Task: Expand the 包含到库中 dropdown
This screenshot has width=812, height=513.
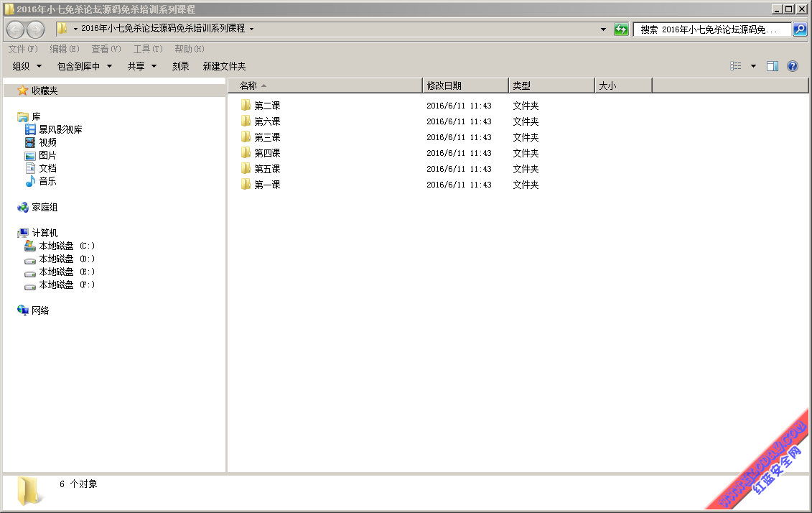Action: point(85,66)
